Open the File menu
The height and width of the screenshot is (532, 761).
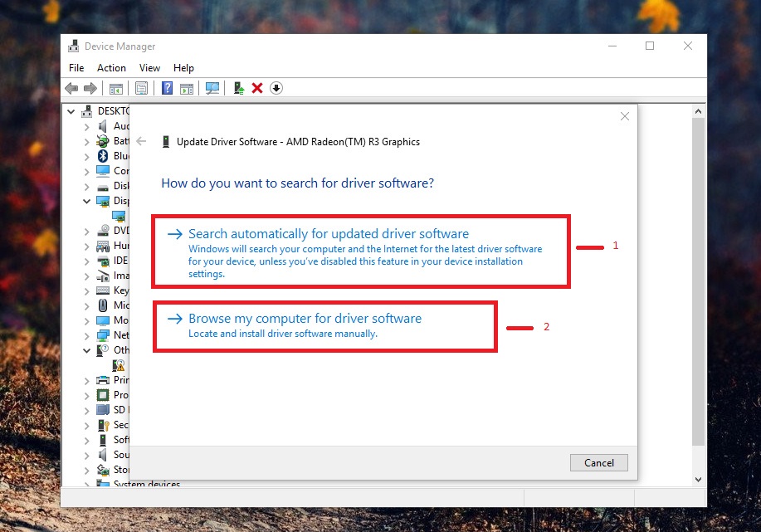coord(76,68)
